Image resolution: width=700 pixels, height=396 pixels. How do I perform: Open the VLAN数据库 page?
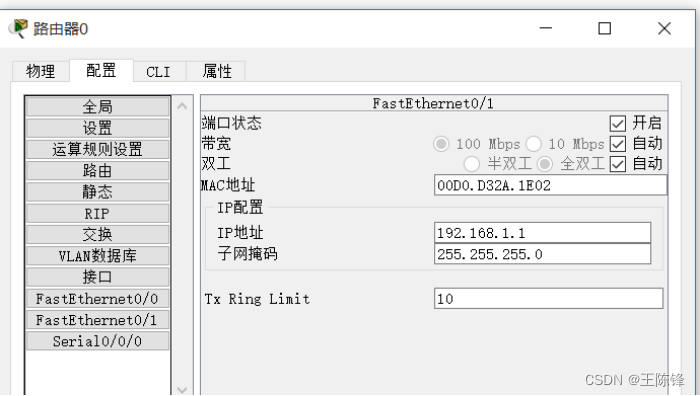coord(97,256)
